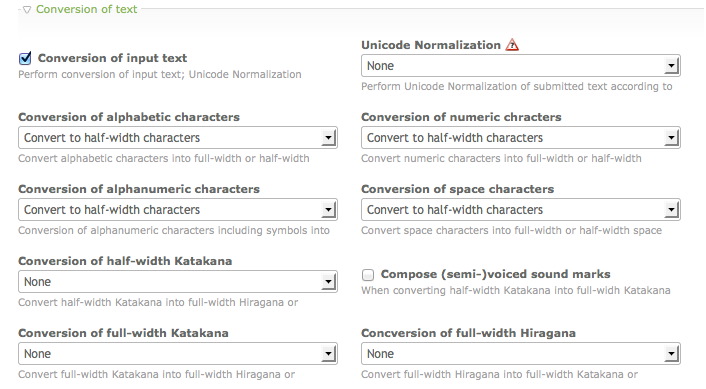Click the Compose (semi-)voiced sound marks label
The image size is (706, 389).
point(495,274)
